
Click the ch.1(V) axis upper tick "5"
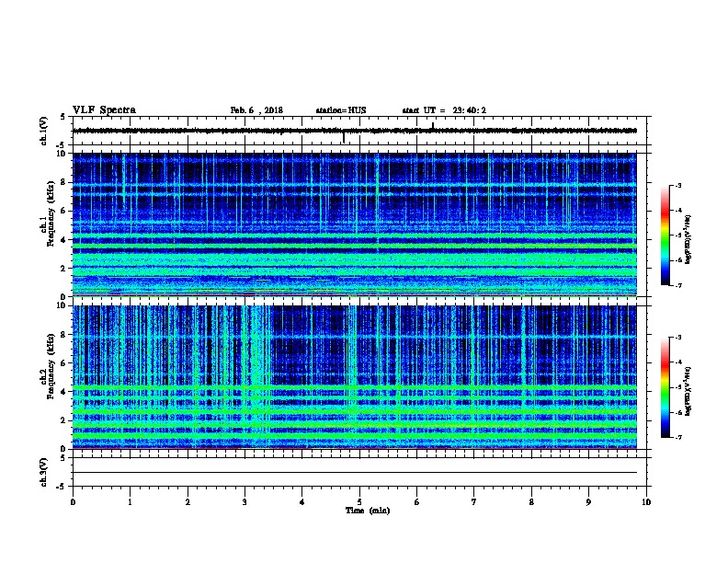63,117
